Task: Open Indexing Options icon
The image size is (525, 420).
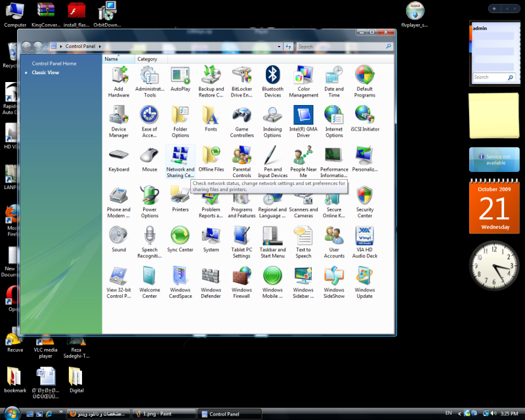Action: 272,121
